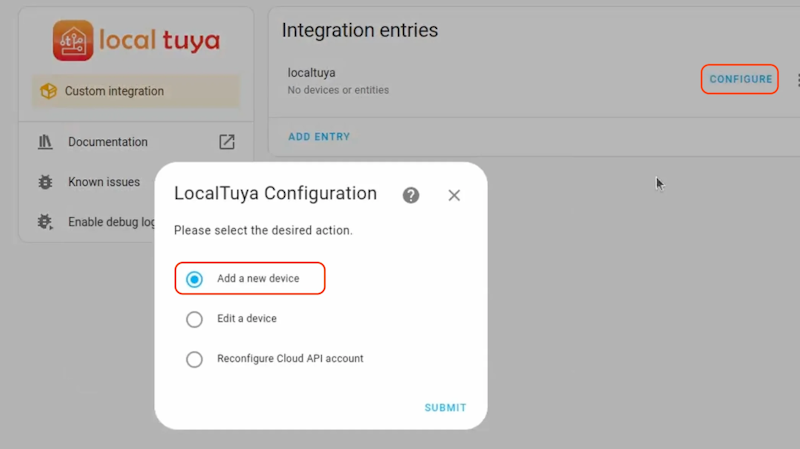800x449 pixels.
Task: Click the local tuya logo
Action: 136,41
